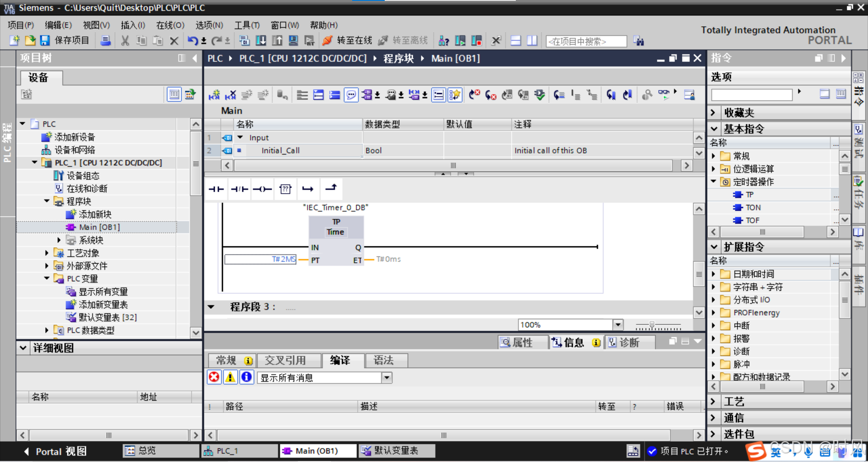Viewport: 868px width, 462px height.
Task: Expand the 工艺对象 tree node
Action: (x=47, y=253)
